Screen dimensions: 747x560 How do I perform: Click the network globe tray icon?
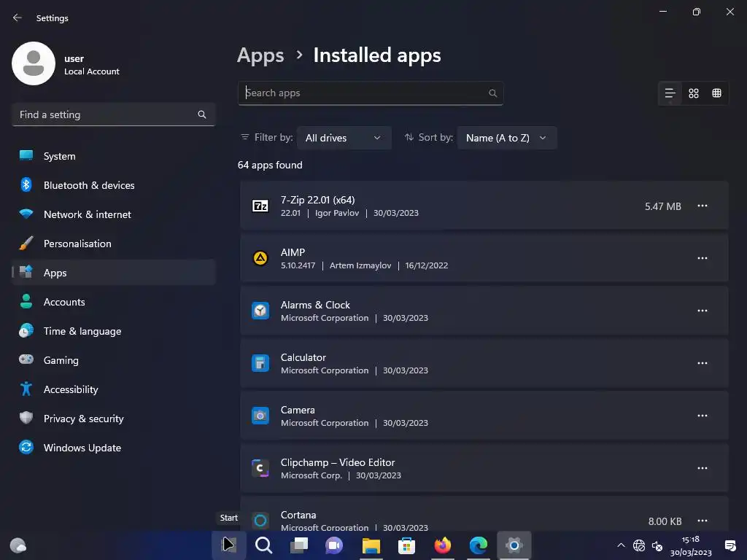pos(639,545)
